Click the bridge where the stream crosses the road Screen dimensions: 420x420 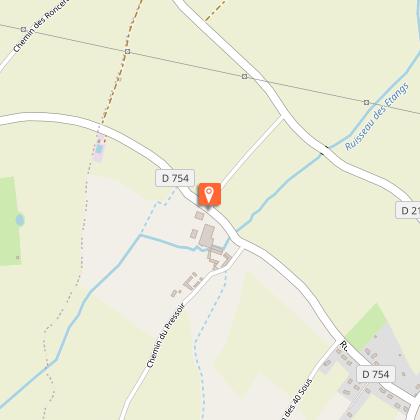tap(324, 150)
